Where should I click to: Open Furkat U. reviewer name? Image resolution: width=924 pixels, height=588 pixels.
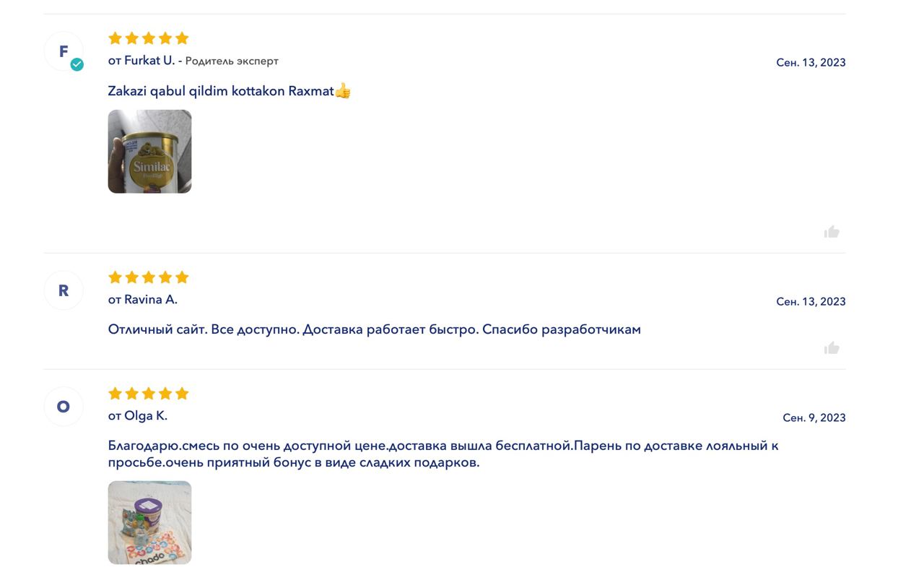point(149,61)
